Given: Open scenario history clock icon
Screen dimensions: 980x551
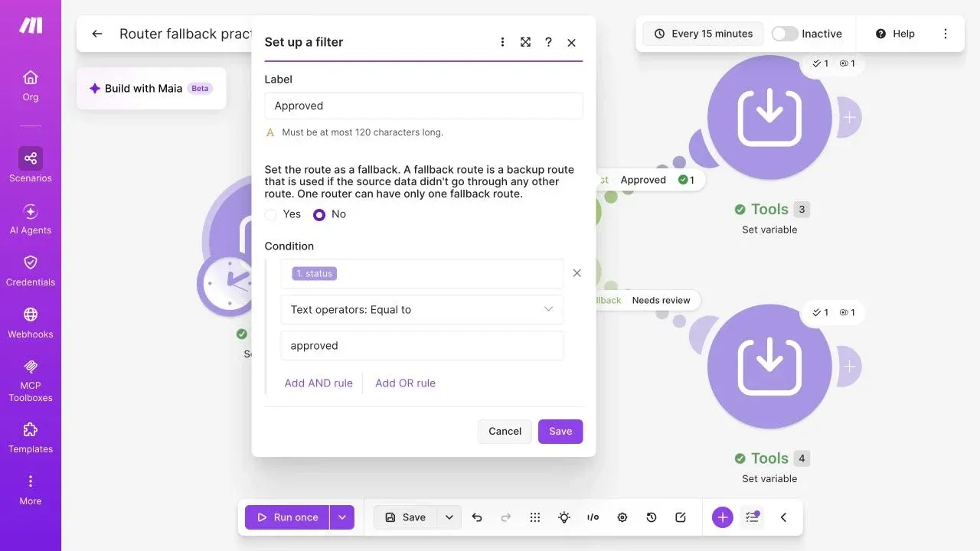Looking at the screenshot, I should 652,517.
